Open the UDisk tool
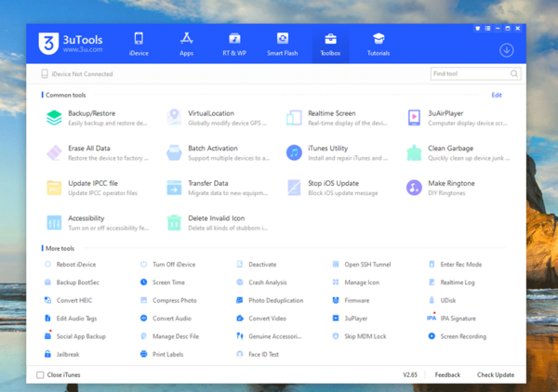Viewport: 558px width, 392px height. coord(442,300)
